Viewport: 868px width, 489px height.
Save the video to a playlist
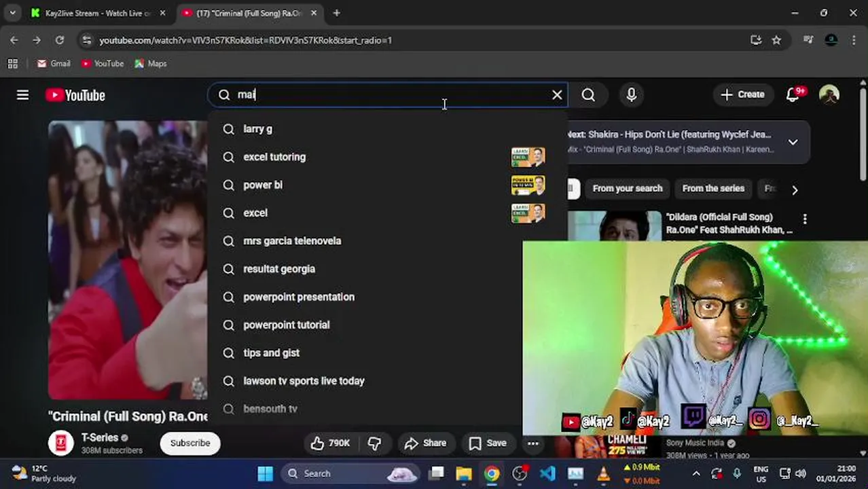point(488,443)
